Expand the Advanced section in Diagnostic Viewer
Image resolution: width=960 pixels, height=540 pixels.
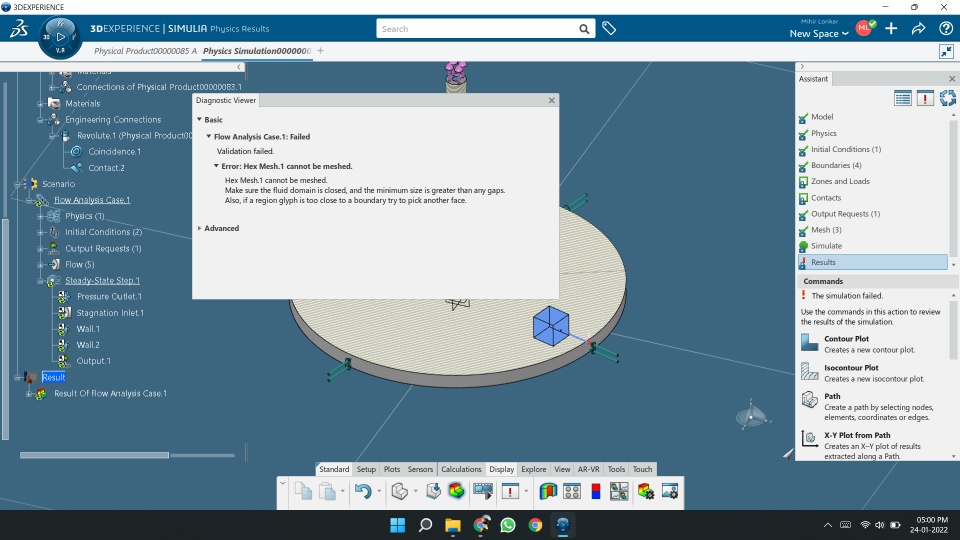point(200,228)
